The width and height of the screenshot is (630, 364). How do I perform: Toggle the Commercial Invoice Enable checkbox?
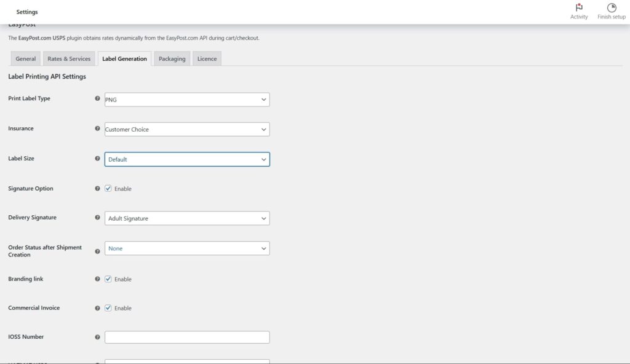tap(108, 308)
